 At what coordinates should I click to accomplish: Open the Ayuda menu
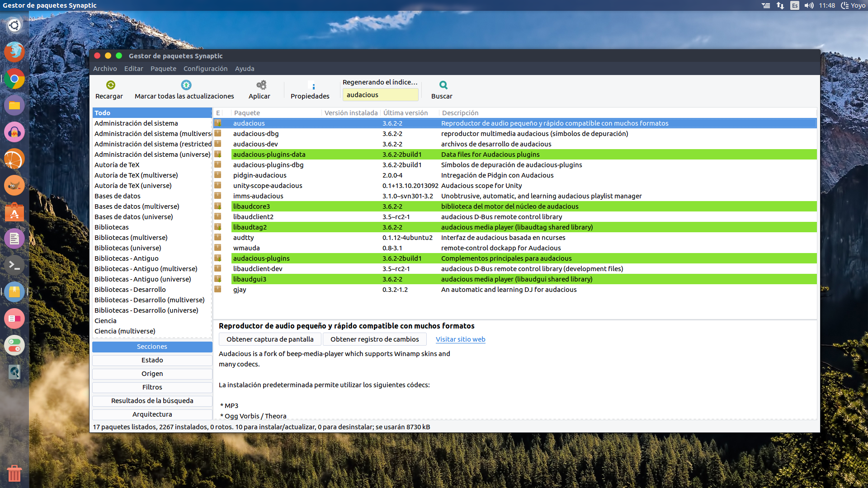click(245, 69)
